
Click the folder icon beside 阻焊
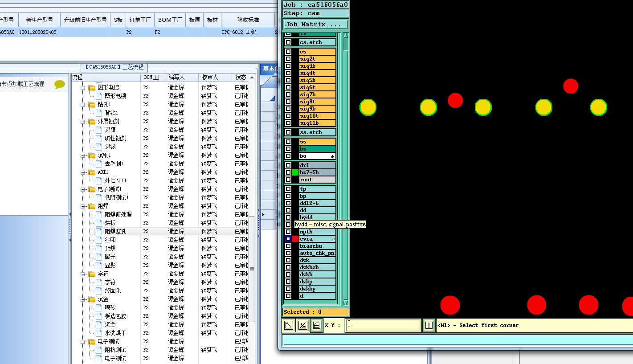(92, 206)
